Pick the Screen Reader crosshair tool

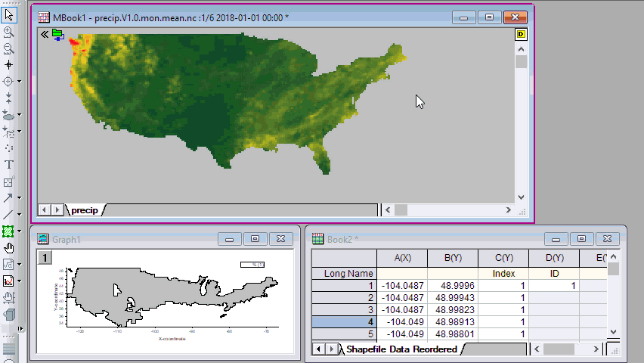9,64
